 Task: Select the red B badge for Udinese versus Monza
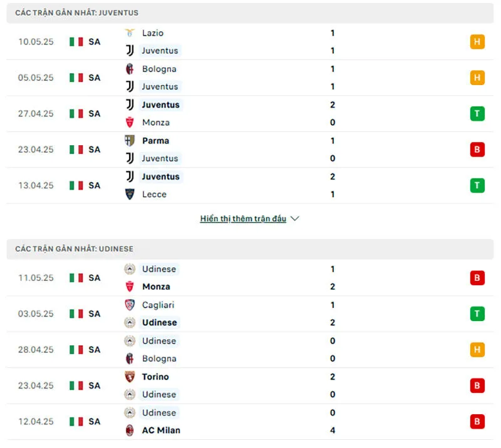coord(477,278)
